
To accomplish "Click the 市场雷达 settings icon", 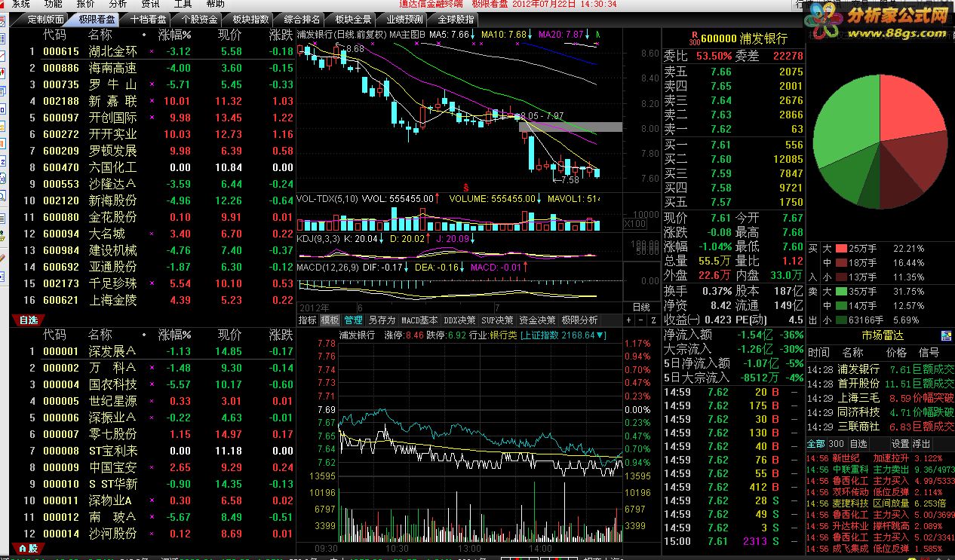I will (945, 335).
